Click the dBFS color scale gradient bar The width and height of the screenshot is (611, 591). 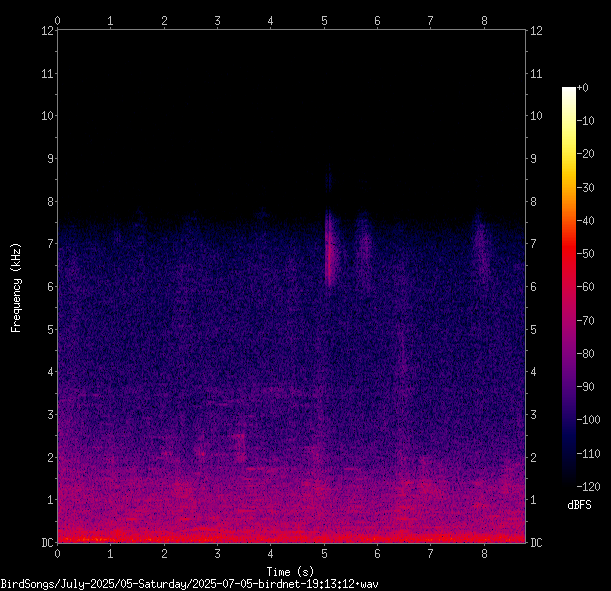(x=569, y=286)
